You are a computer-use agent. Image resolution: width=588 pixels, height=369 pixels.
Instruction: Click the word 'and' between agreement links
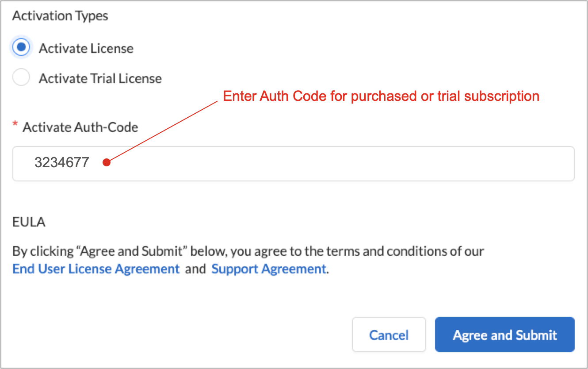(x=195, y=269)
